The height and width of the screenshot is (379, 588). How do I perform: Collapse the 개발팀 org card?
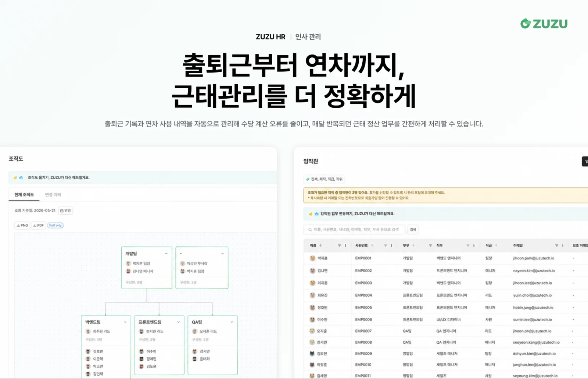(166, 254)
